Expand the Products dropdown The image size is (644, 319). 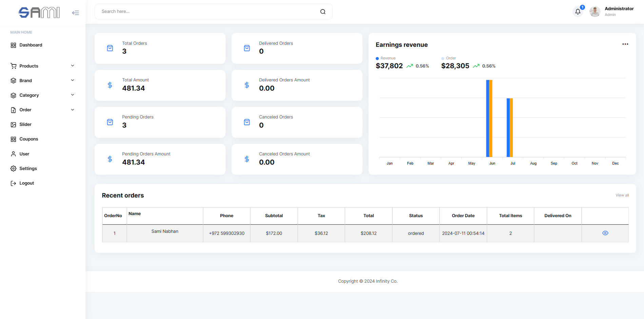(x=73, y=65)
